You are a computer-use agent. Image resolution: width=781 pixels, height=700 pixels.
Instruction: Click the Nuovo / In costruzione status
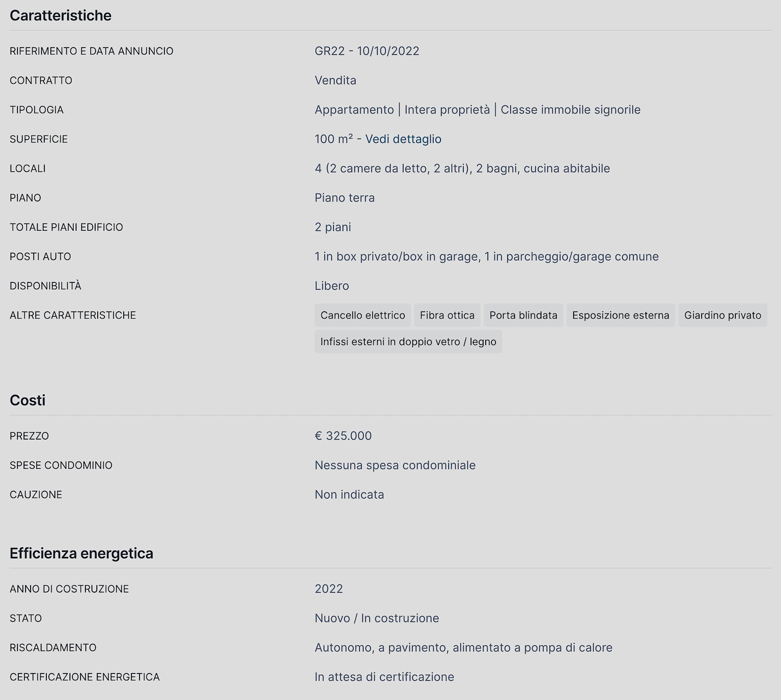pos(377,618)
